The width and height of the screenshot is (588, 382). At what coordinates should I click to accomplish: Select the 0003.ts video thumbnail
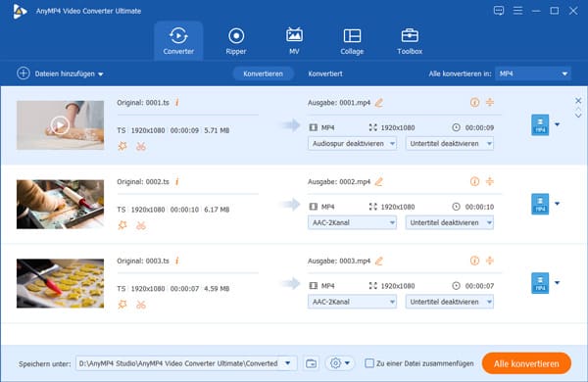60,283
